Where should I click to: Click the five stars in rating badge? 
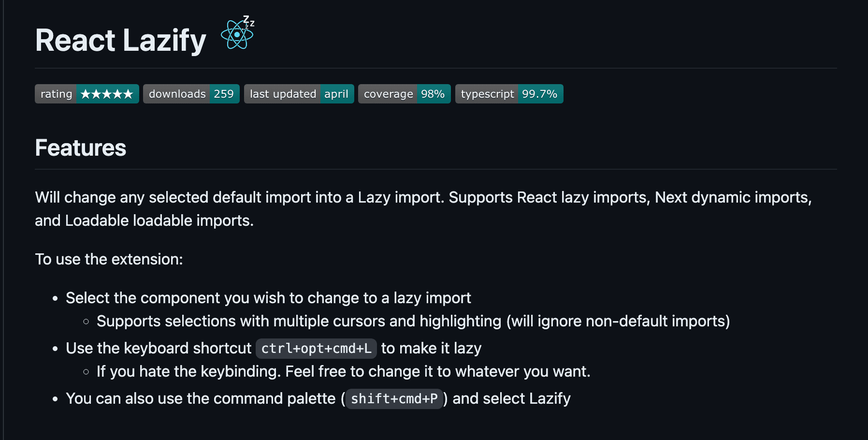pos(107,94)
